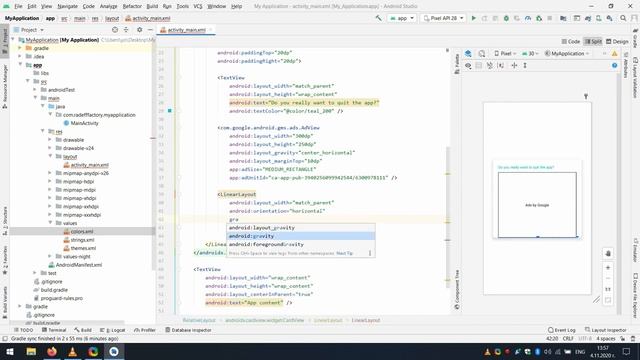Click the zoom to fit screen icon in preview
640x360 pixels.
coord(608,300)
